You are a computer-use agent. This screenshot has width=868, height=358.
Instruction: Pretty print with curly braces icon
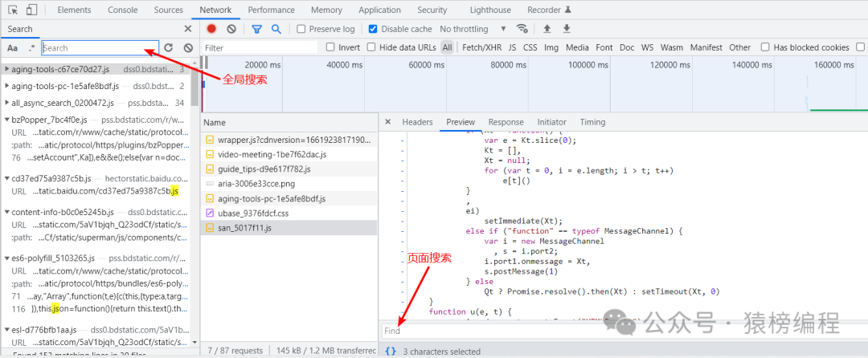point(391,351)
